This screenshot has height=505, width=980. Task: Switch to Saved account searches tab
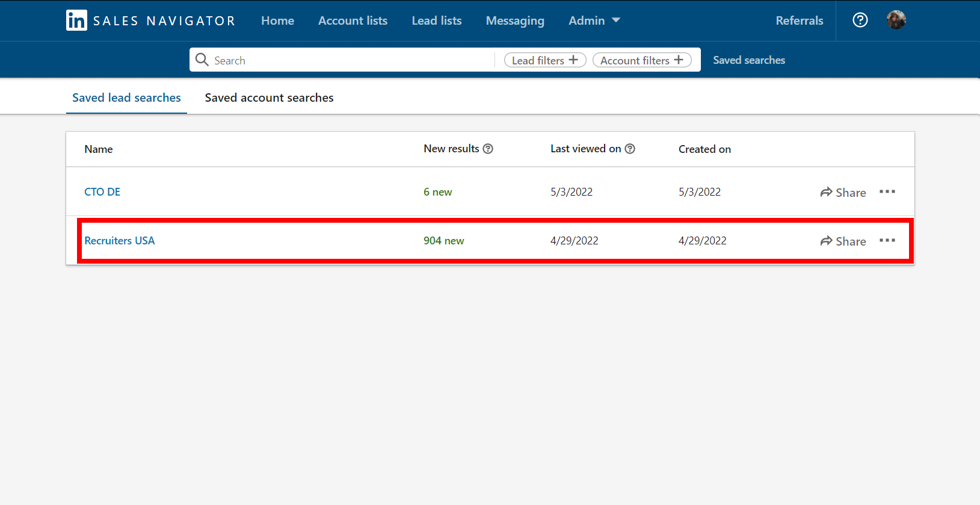[x=269, y=98]
